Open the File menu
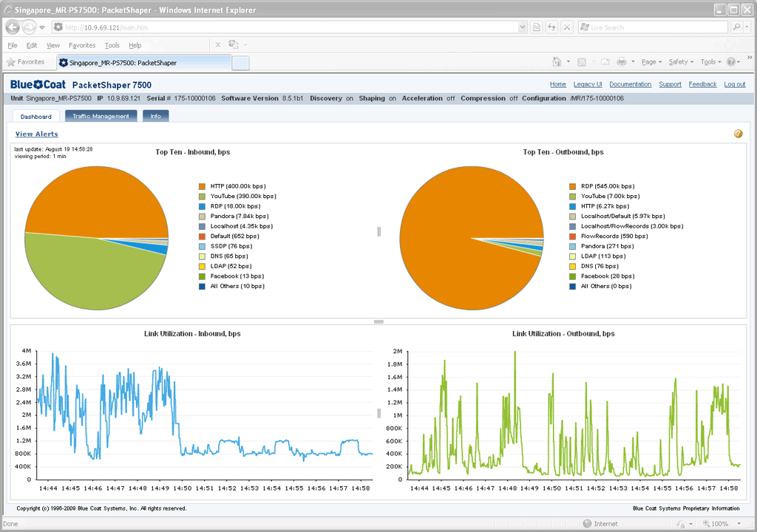The width and height of the screenshot is (757, 532). [13, 45]
